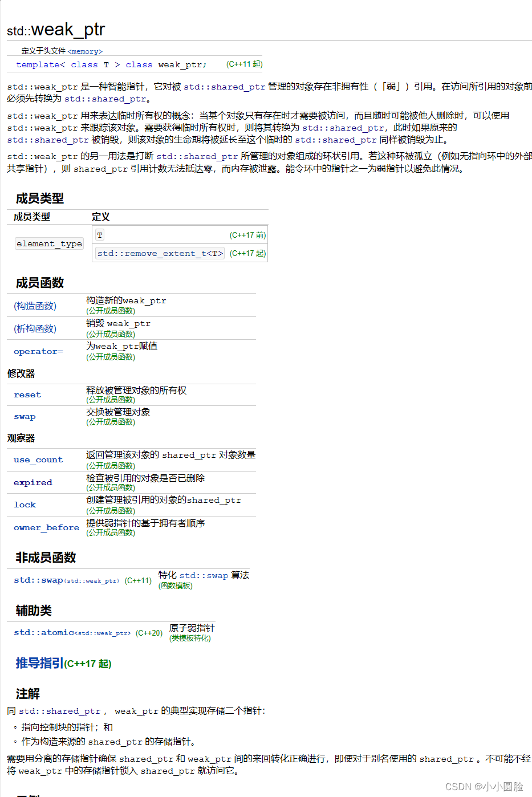Screen dimensions: 532x797
Task: Open the swap member function page
Action: tap(24, 417)
